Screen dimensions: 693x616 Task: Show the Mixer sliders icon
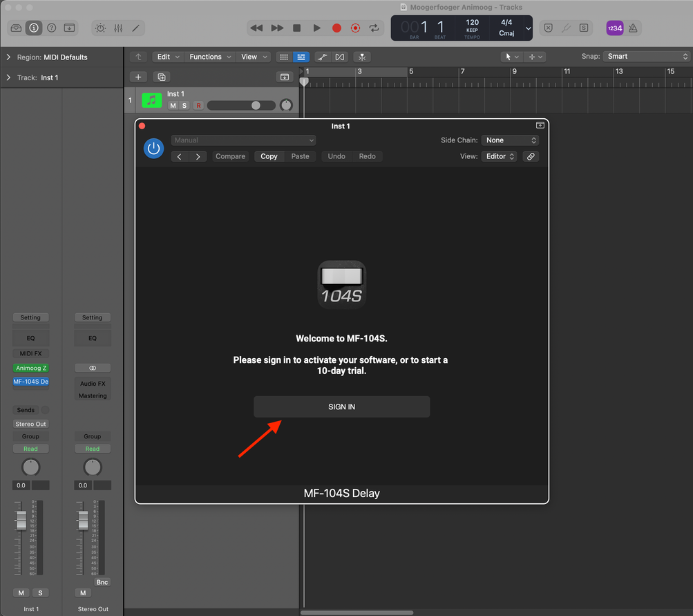[x=118, y=28]
